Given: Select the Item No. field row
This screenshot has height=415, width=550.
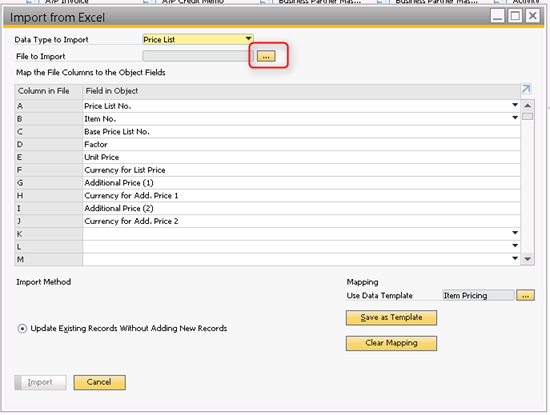Looking at the screenshot, I should (301, 119).
